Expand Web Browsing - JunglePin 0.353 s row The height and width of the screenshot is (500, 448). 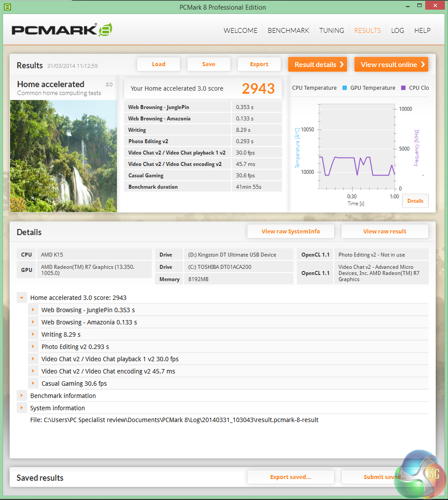pos(33,310)
